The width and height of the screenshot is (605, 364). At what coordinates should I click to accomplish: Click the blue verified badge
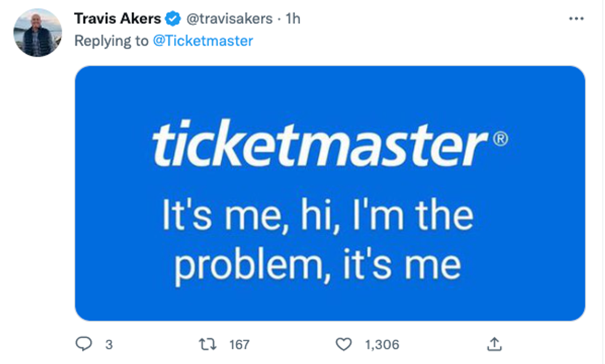pos(173,19)
